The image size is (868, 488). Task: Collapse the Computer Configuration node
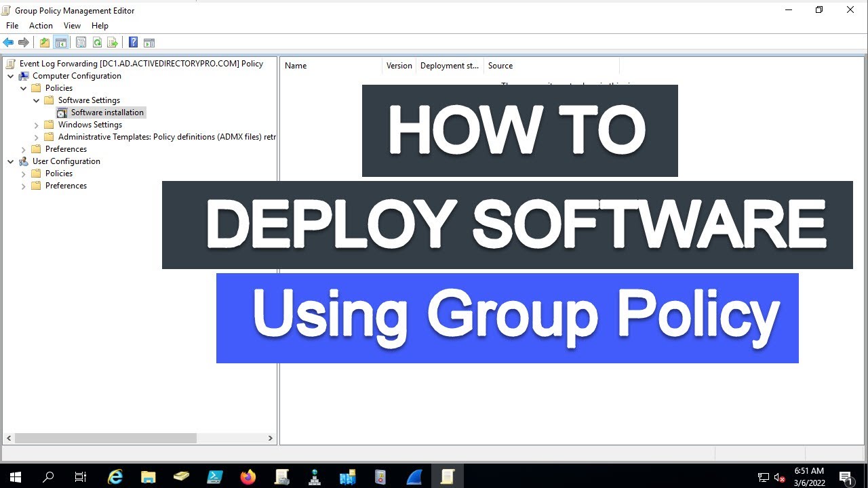11,76
